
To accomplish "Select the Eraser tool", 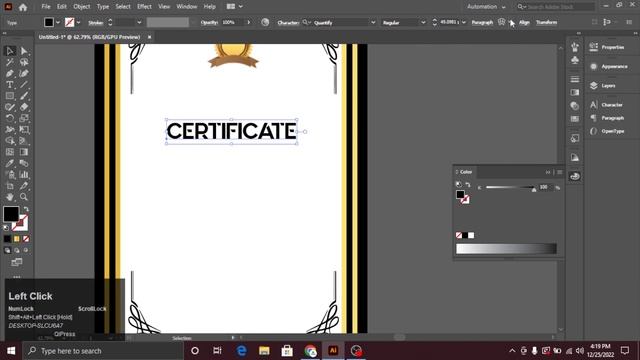I will 24,107.
